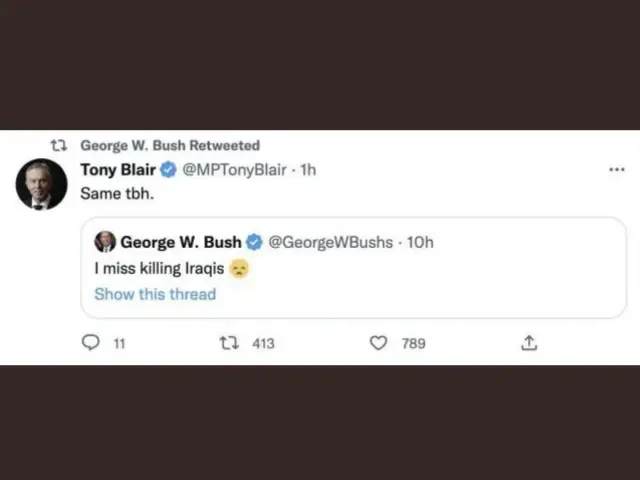Click the verified badge next to Tony Blair
The width and height of the screenshot is (640, 480).
169,170
